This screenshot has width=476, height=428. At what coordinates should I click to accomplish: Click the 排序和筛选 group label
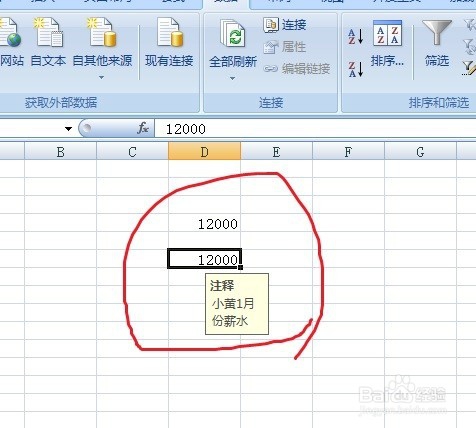point(439,103)
